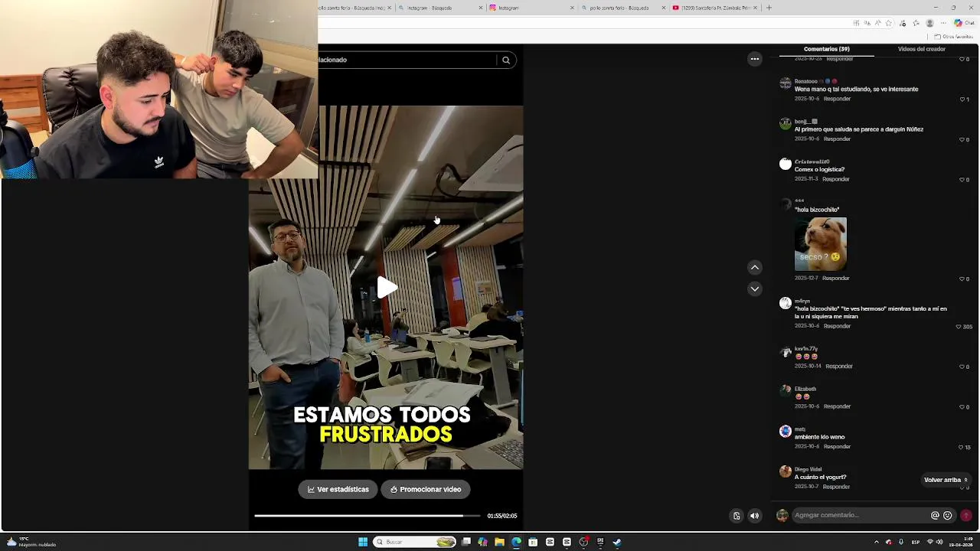The width and height of the screenshot is (980, 551).
Task: Like Renatooo's 'Wena mano' comment
Action: coord(962,99)
